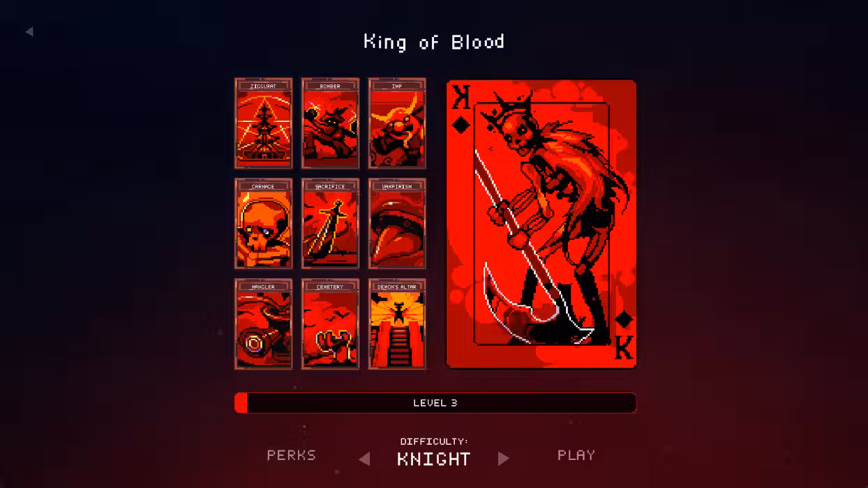Click the Knight difficulty label
Screen dimensions: 868x488
click(434, 459)
